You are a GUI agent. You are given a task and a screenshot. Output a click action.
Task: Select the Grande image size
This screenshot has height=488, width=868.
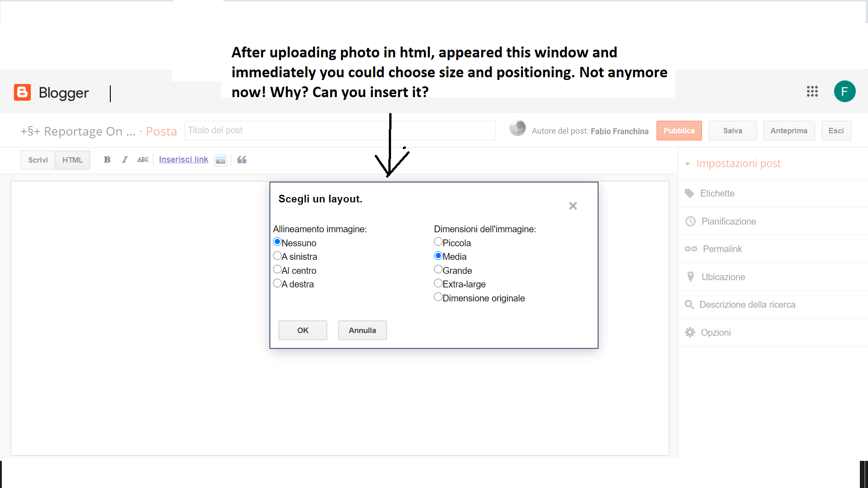[438, 270]
